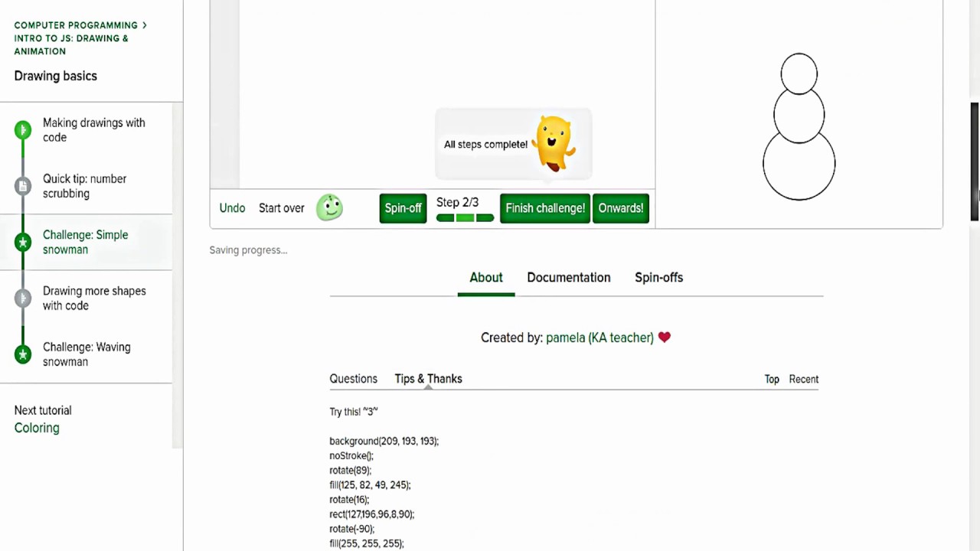Sort comments by Top
Viewport: 980px width, 551px height.
click(772, 380)
